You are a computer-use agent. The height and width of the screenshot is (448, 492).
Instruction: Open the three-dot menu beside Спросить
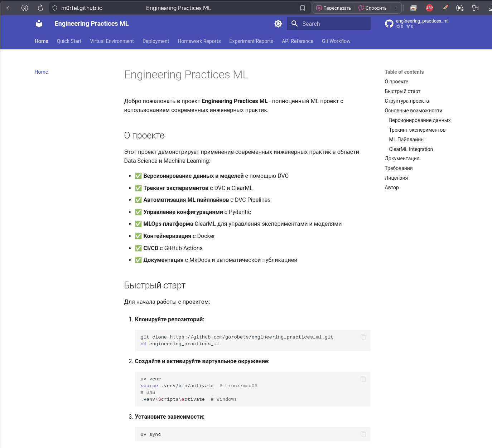[396, 8]
